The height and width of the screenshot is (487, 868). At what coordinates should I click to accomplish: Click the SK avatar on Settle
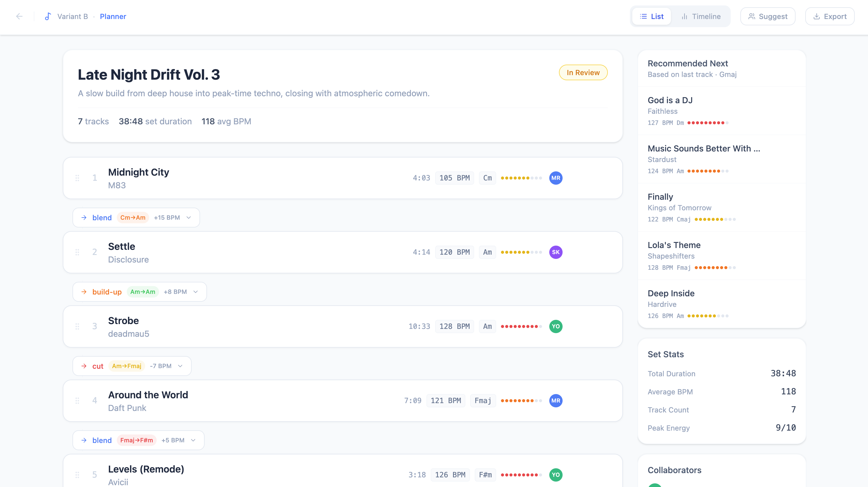click(556, 252)
